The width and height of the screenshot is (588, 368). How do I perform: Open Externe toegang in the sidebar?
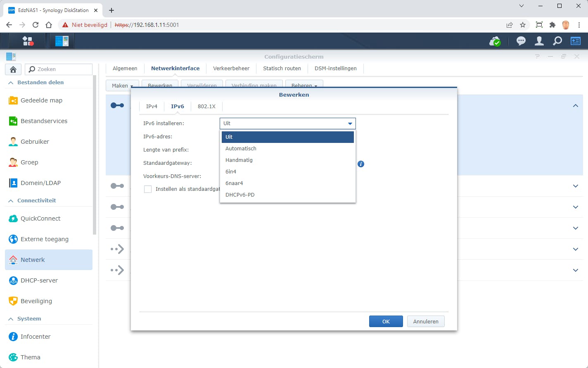coord(49,239)
